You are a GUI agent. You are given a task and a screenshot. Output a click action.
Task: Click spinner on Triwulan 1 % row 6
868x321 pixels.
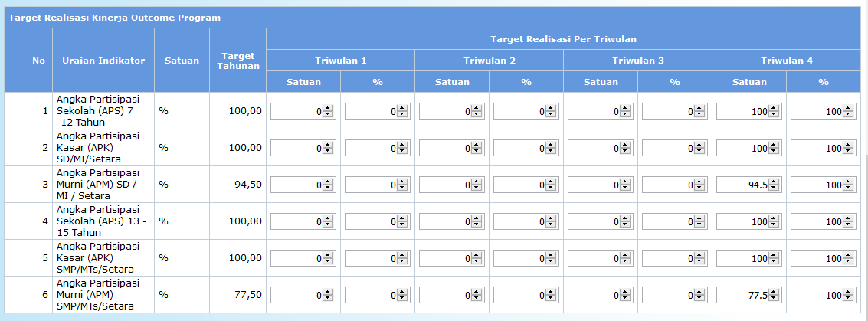[402, 296]
